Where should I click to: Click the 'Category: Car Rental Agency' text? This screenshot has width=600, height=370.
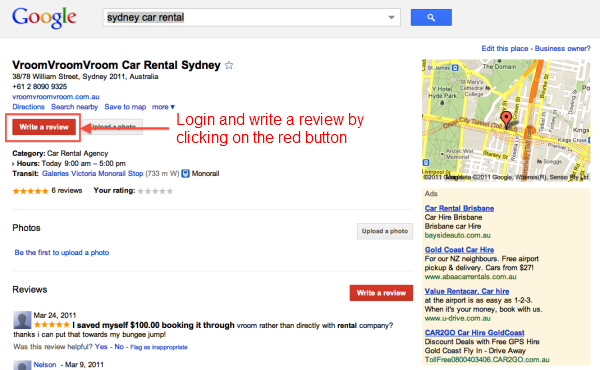[60, 153]
